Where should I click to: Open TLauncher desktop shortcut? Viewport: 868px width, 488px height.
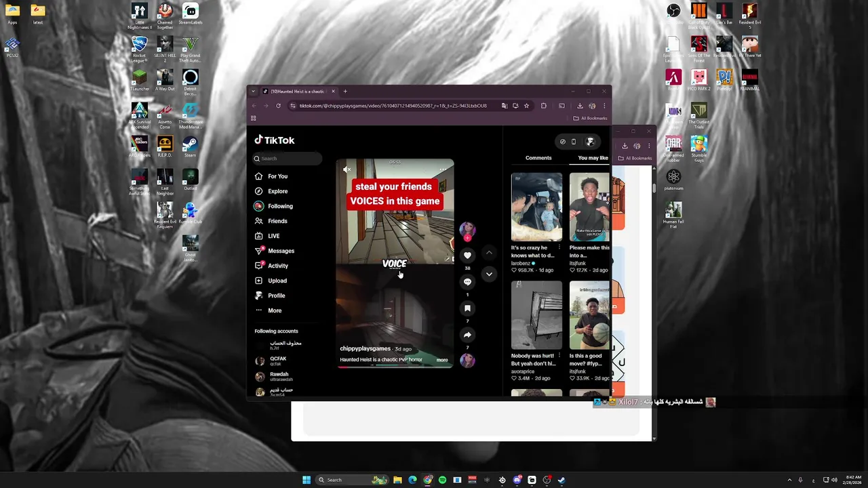click(139, 80)
